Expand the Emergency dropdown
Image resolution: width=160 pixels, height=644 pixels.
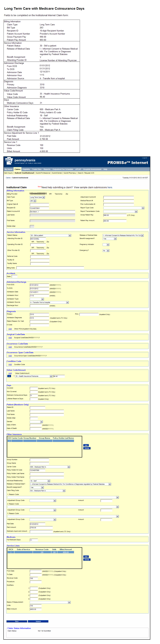pos(108,251)
